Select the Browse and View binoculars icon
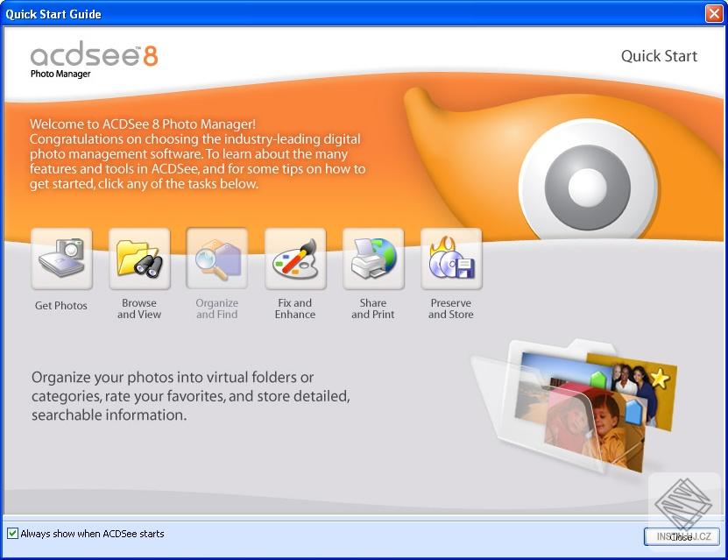Screen dimensions: 728x560 pos(140,259)
